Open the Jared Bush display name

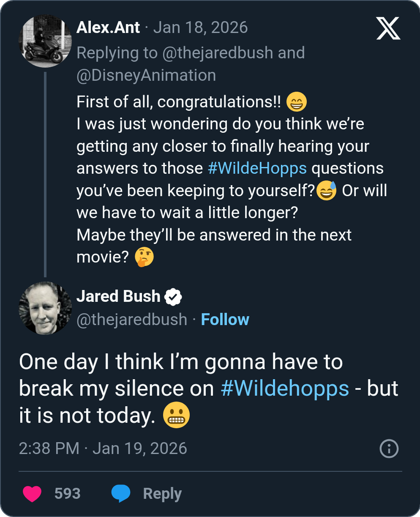pyautogui.click(x=118, y=297)
